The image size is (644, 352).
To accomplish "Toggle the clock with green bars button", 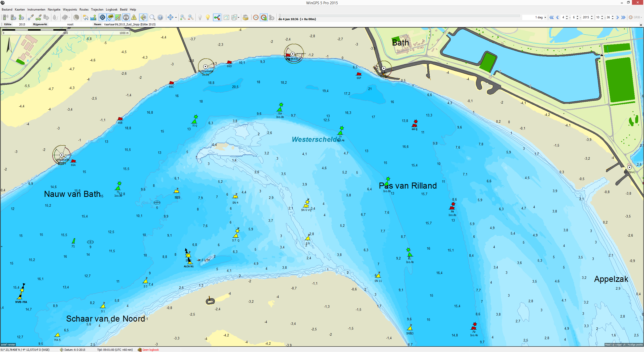I will (264, 17).
